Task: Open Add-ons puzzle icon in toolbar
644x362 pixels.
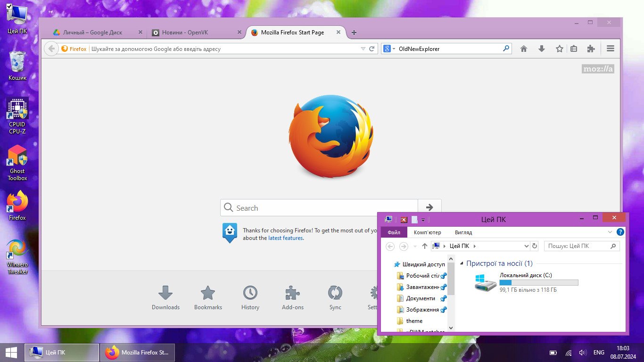Action: [x=591, y=49]
